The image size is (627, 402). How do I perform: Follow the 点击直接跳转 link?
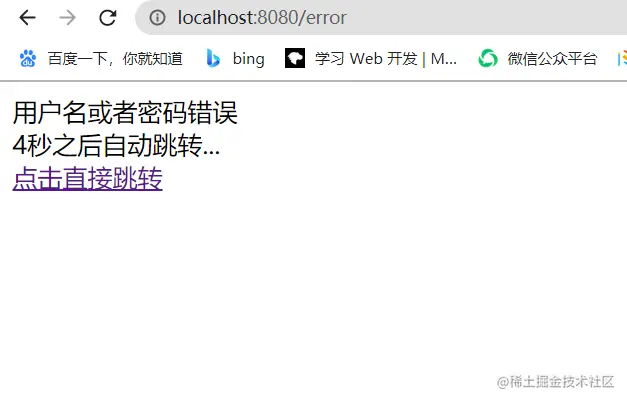point(88,178)
